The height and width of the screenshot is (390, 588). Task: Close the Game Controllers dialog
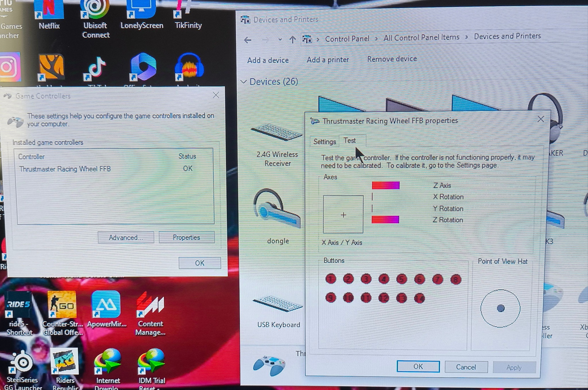click(216, 95)
